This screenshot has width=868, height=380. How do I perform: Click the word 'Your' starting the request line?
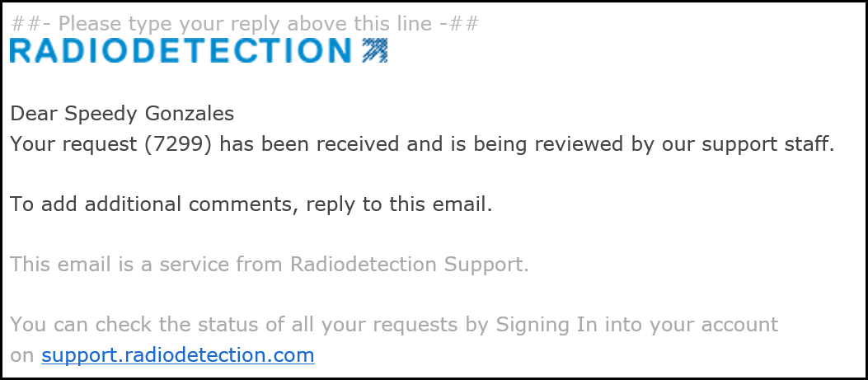point(33,144)
